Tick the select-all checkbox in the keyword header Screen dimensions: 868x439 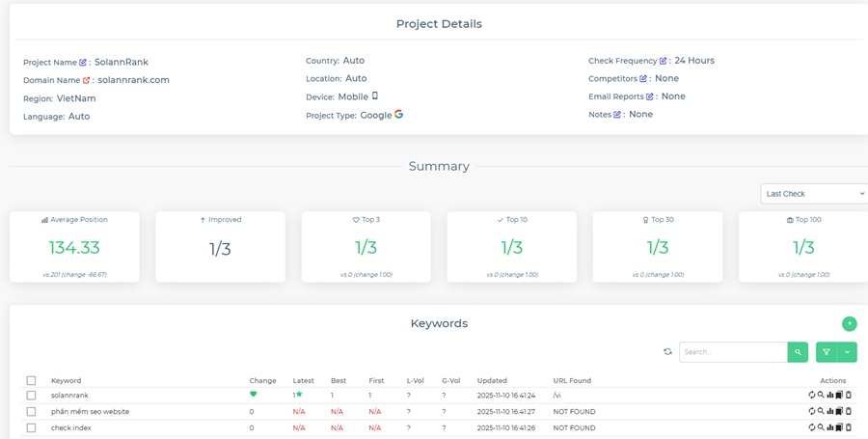point(31,381)
